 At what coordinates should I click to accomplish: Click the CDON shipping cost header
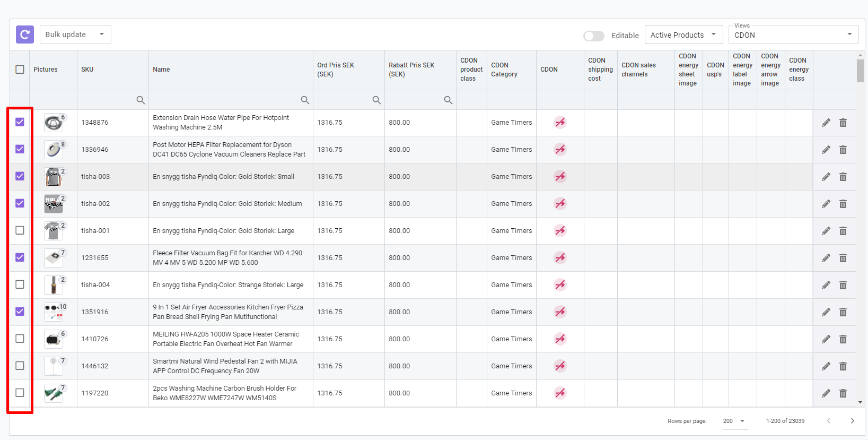600,70
